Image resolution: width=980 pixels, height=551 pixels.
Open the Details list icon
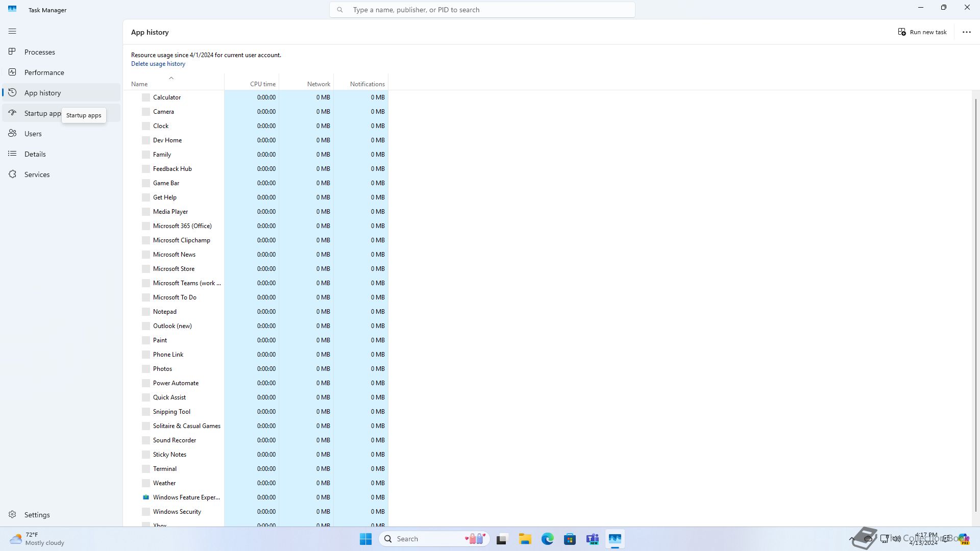click(12, 154)
